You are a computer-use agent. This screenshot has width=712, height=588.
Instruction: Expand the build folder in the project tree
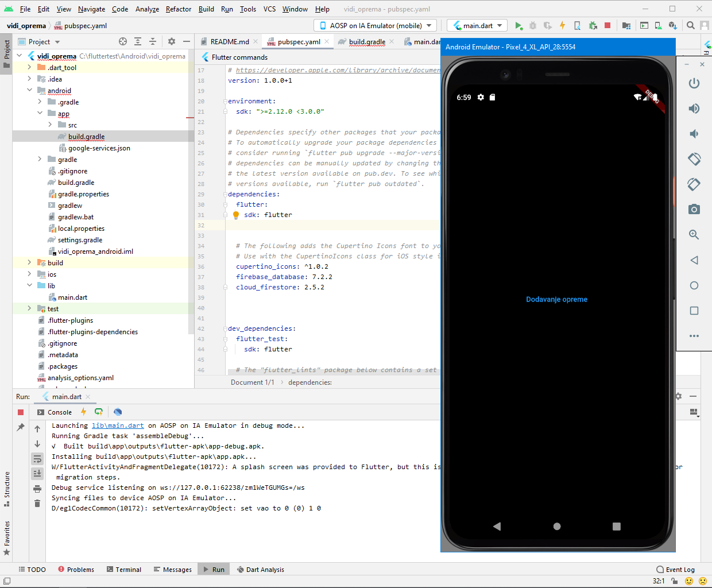pos(30,263)
